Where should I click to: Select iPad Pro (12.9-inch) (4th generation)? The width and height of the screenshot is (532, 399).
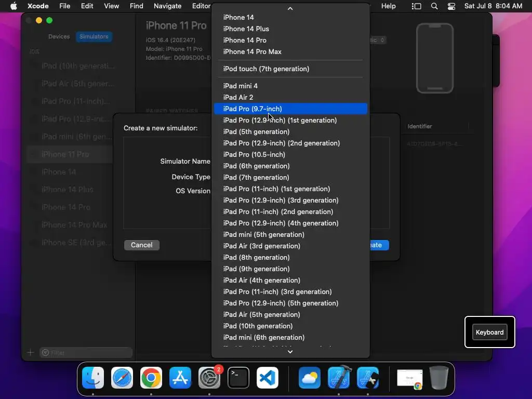(x=290, y=223)
